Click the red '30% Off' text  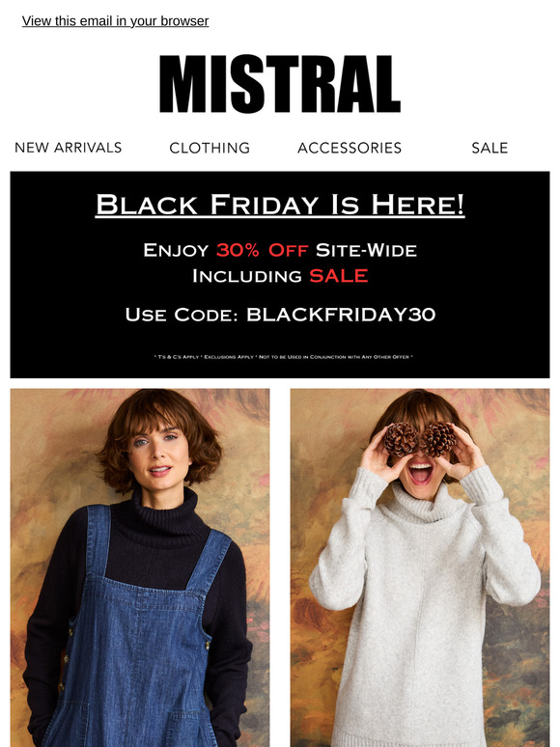click(262, 250)
